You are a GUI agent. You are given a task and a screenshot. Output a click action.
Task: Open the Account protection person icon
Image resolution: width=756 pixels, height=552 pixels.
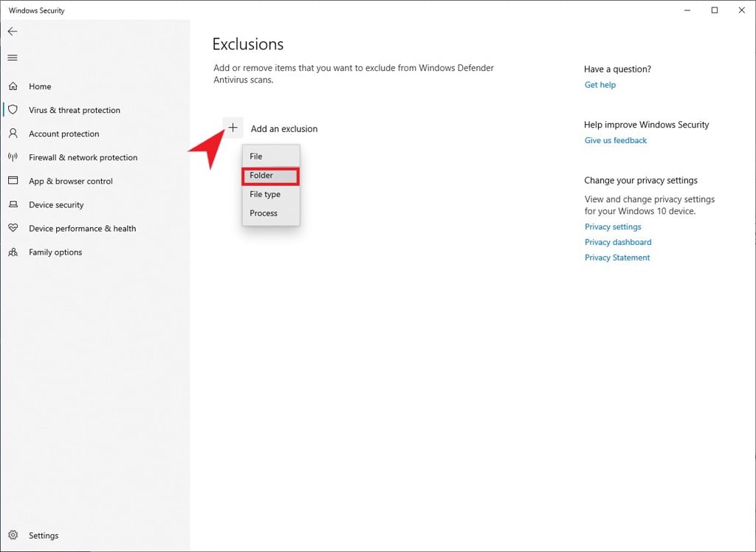(x=13, y=134)
